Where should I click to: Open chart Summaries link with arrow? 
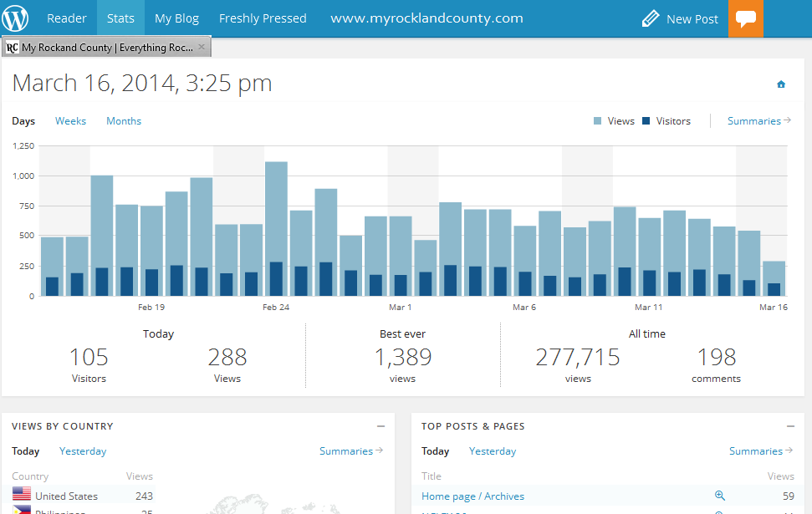[x=758, y=121]
